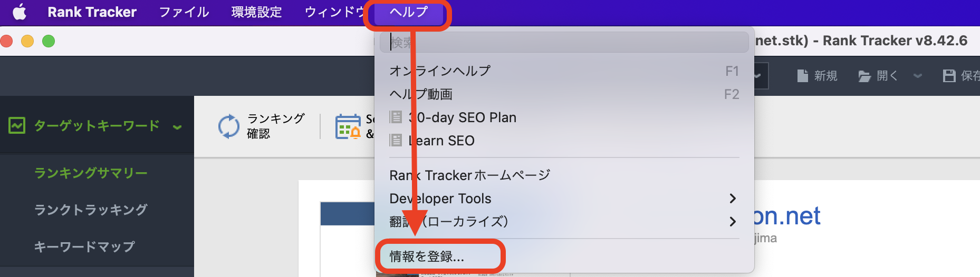
Task: Click the Learn SEO document icon
Action: [396, 140]
